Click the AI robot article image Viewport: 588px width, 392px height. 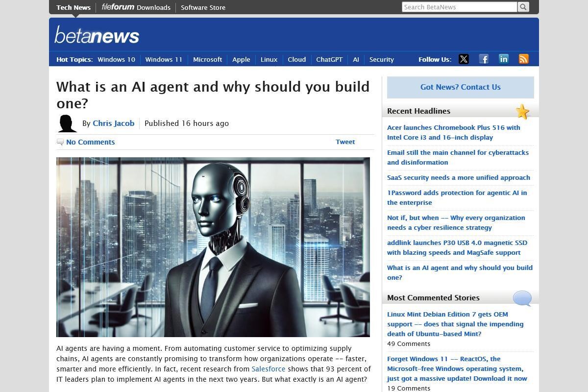(x=213, y=247)
